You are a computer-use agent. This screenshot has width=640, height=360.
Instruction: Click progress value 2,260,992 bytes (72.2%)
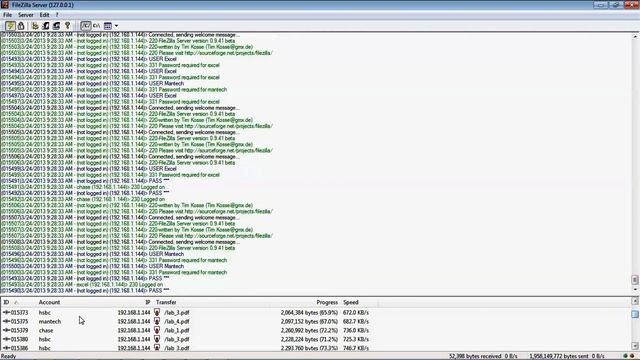coord(309,331)
